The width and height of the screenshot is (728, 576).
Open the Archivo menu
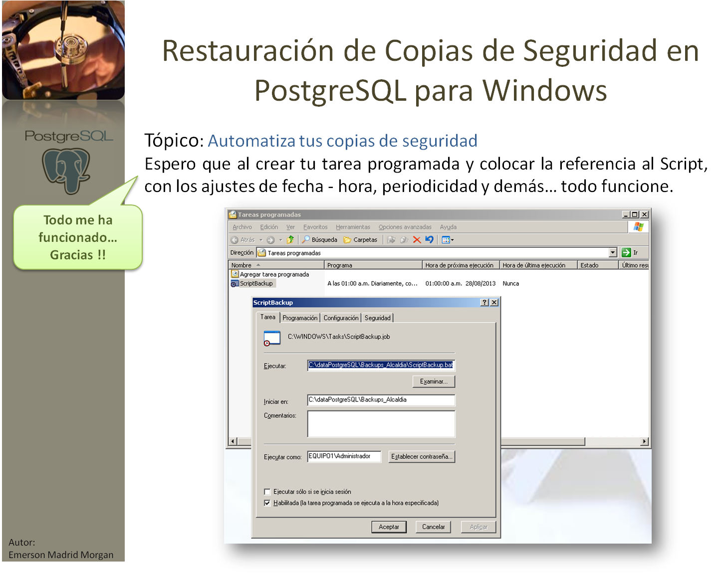pyautogui.click(x=242, y=227)
